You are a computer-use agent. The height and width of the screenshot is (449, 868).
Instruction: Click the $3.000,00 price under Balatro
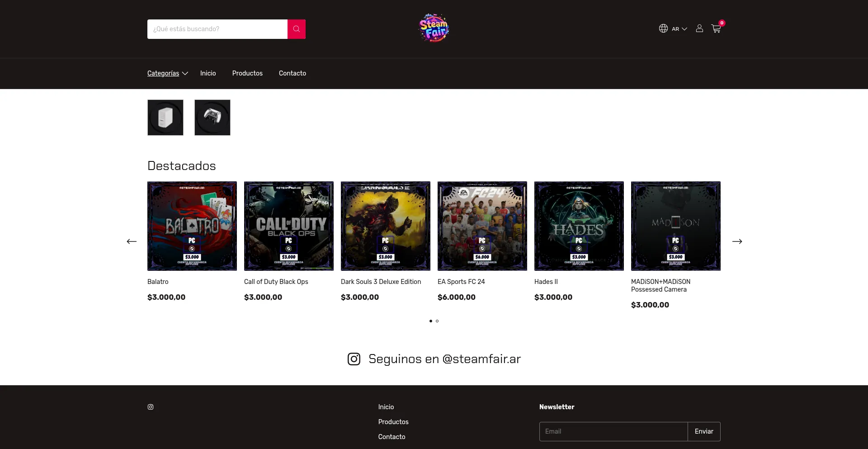(x=166, y=297)
